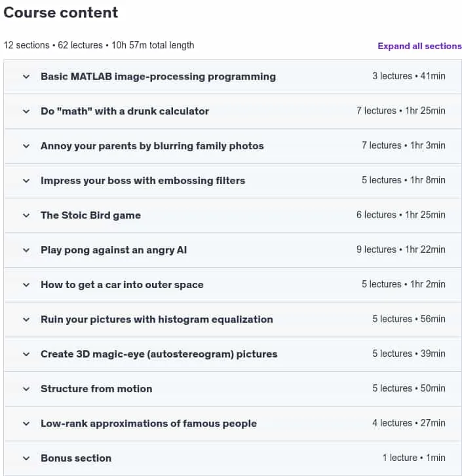
Task: Expand chevron next to Annoy your parents section
Action: click(x=26, y=146)
